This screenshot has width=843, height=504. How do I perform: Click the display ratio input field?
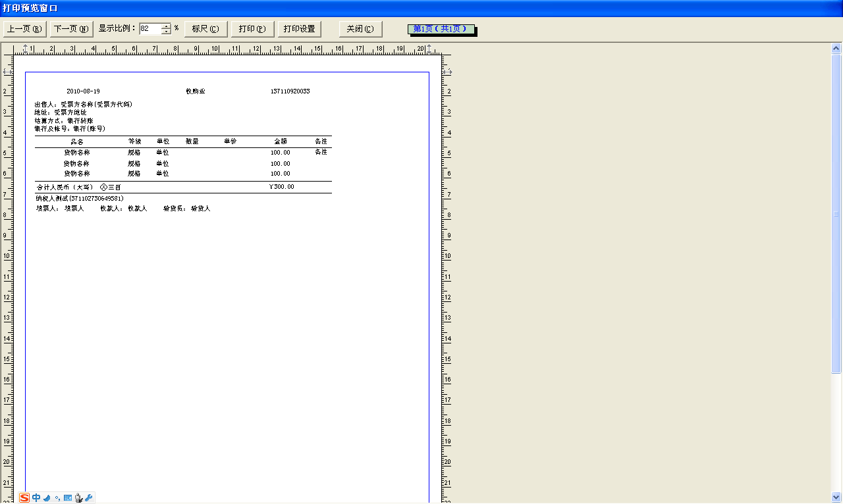(x=150, y=29)
